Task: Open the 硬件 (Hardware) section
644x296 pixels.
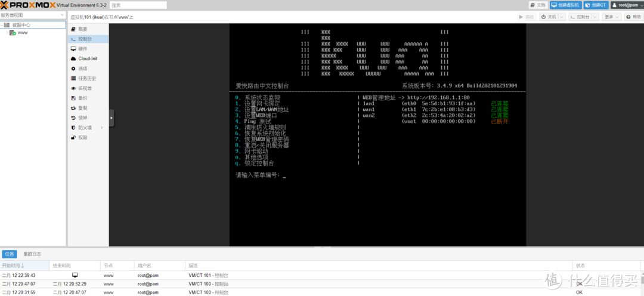Action: 82,48
